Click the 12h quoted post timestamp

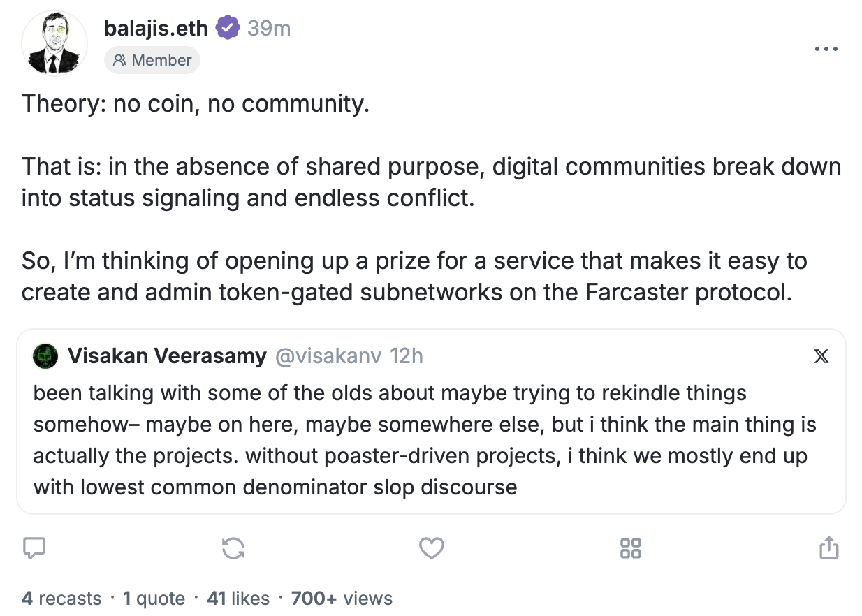click(407, 356)
